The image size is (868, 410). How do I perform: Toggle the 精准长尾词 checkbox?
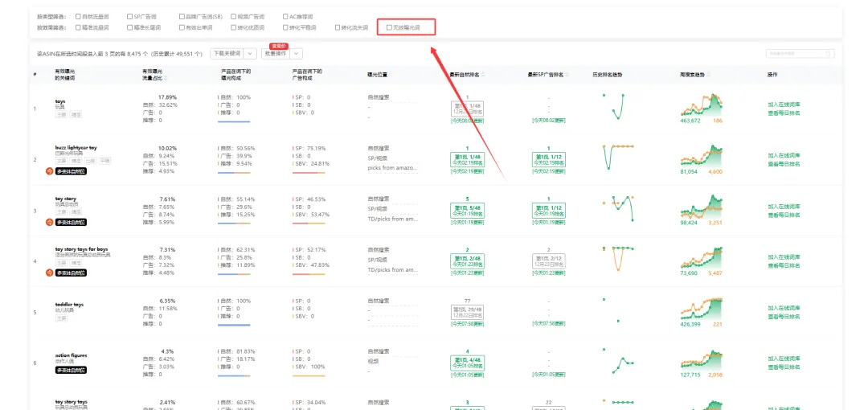pyautogui.click(x=129, y=27)
